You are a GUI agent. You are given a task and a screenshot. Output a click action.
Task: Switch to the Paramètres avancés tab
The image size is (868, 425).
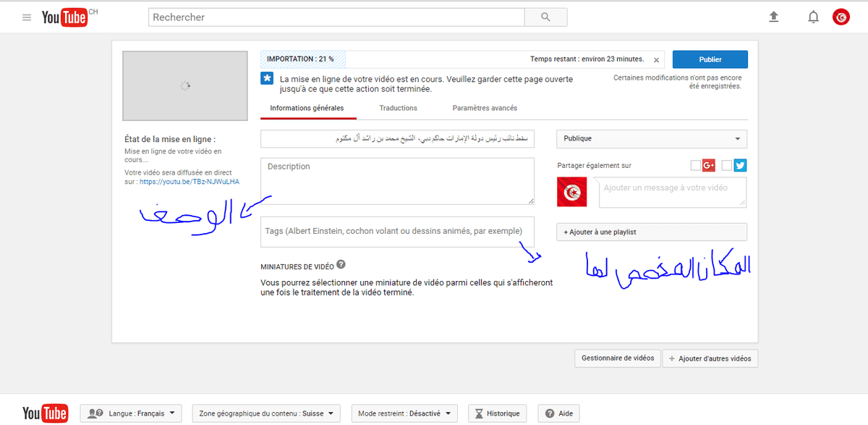(x=485, y=108)
